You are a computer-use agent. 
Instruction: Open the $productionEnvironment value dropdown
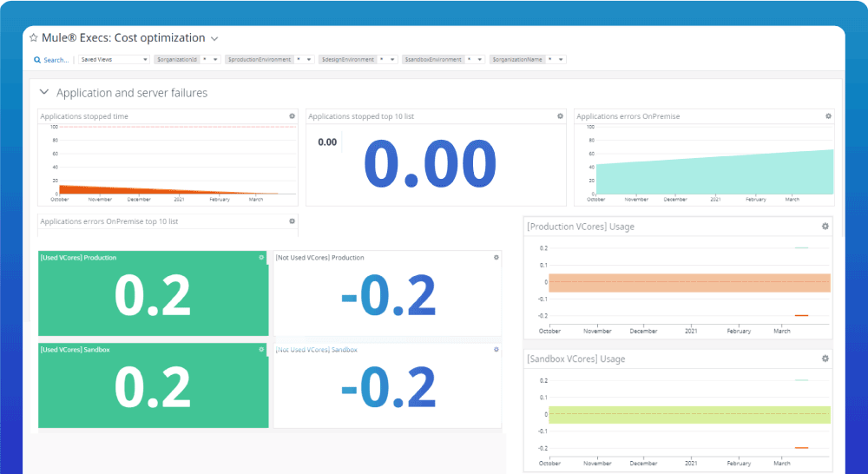click(x=308, y=60)
